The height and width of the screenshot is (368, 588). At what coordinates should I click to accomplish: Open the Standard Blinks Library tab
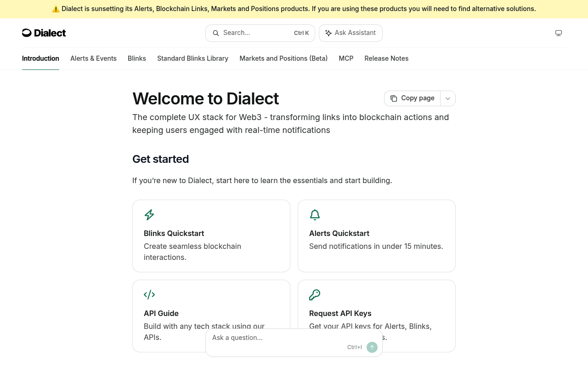193,58
